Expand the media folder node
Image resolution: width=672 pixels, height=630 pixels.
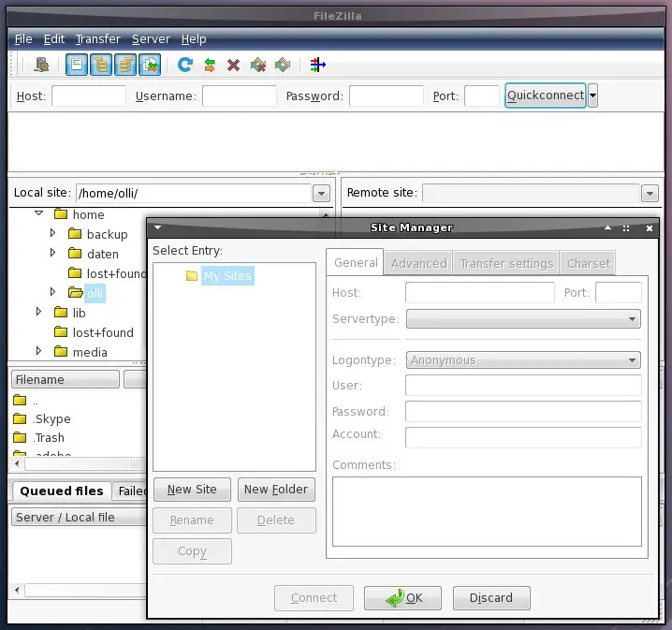click(38, 351)
